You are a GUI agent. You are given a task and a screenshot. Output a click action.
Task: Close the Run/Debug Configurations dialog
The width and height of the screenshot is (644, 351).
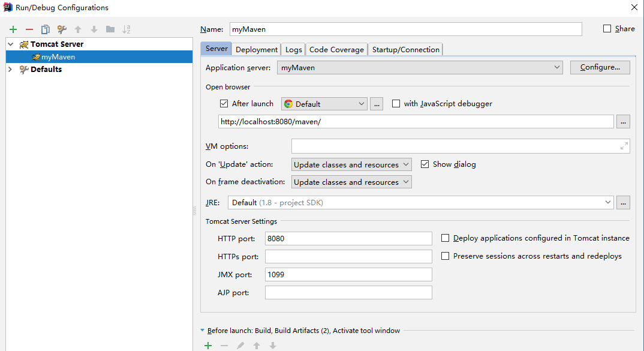point(634,7)
